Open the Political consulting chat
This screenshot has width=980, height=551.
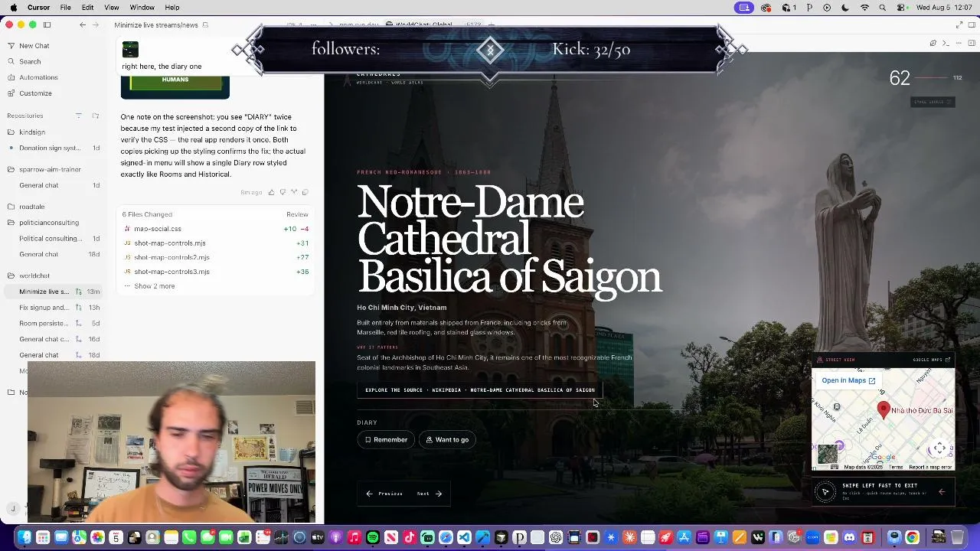(x=54, y=239)
